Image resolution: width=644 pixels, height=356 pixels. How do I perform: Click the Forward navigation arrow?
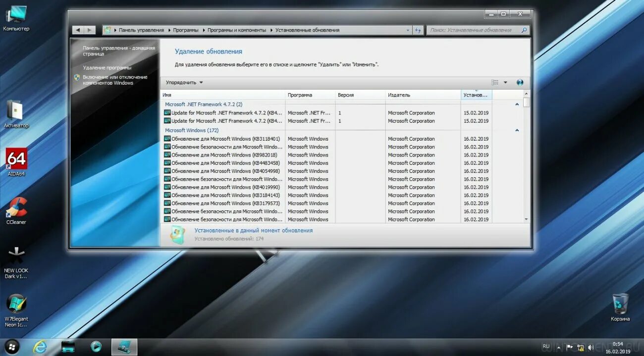point(90,30)
